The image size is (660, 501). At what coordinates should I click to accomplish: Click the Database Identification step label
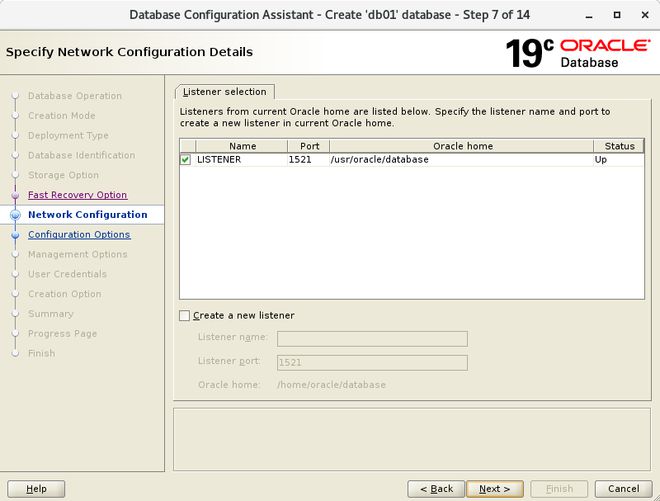pyautogui.click(x=82, y=155)
